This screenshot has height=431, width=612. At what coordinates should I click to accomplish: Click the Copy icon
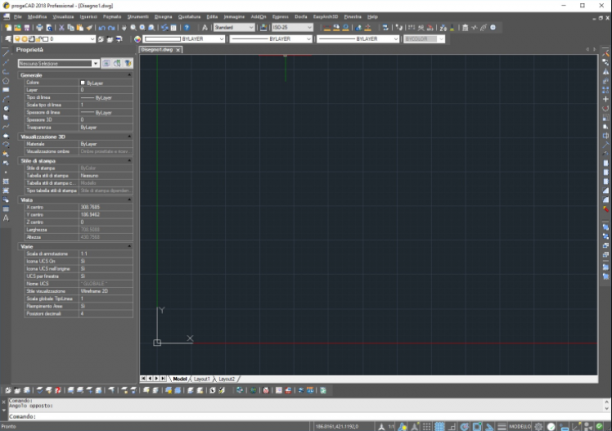(71, 28)
